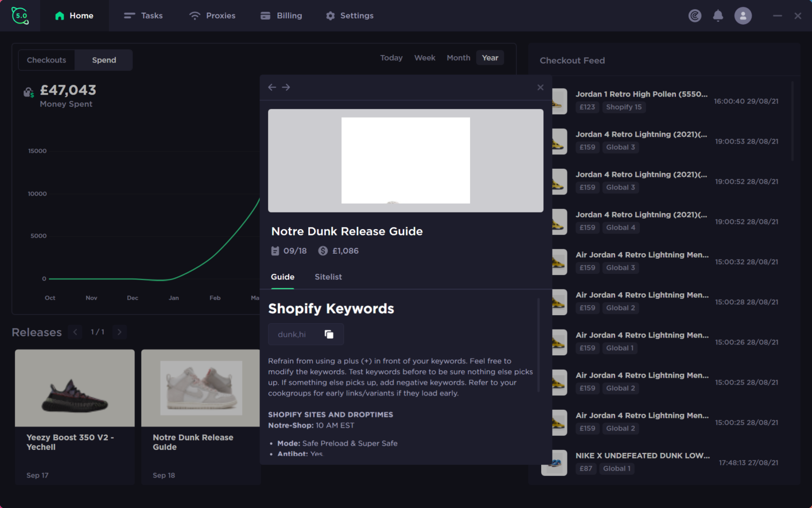Switch to the Guide tab
The width and height of the screenshot is (812, 508).
click(282, 277)
